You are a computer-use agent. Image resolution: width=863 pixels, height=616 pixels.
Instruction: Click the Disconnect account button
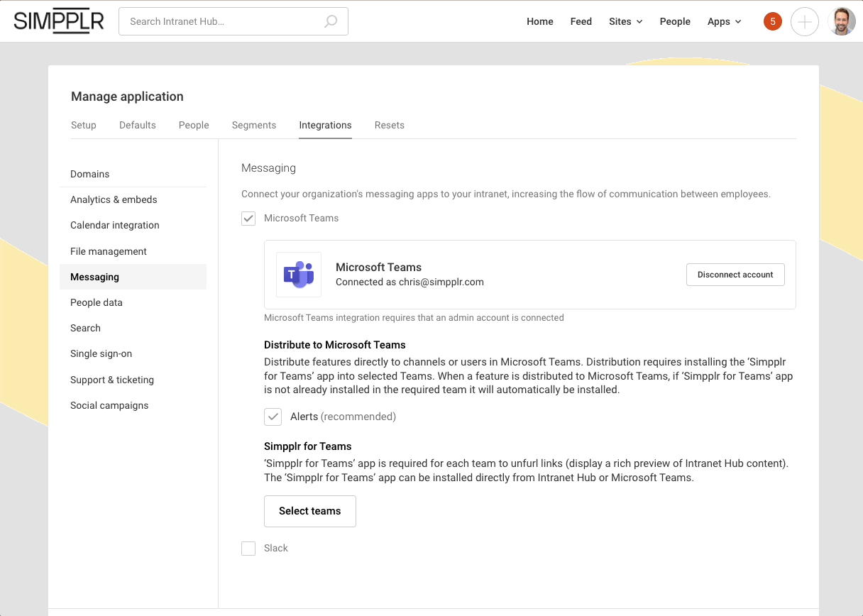[735, 274]
